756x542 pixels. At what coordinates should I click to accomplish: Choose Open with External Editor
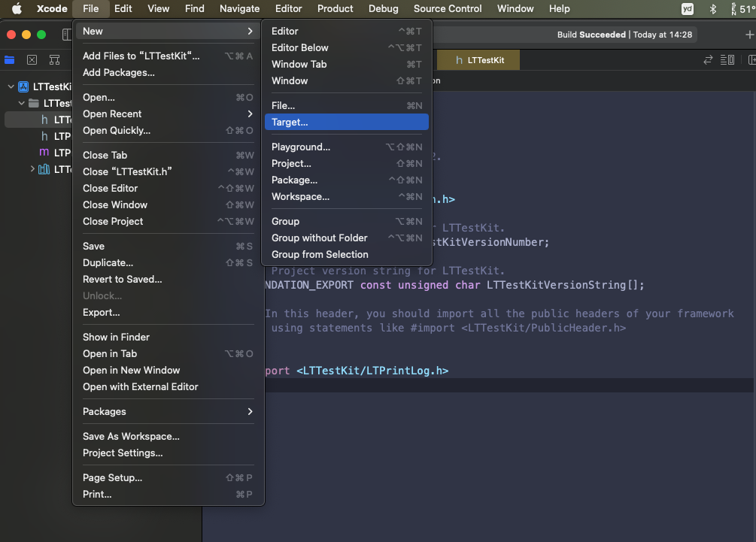click(x=168, y=387)
